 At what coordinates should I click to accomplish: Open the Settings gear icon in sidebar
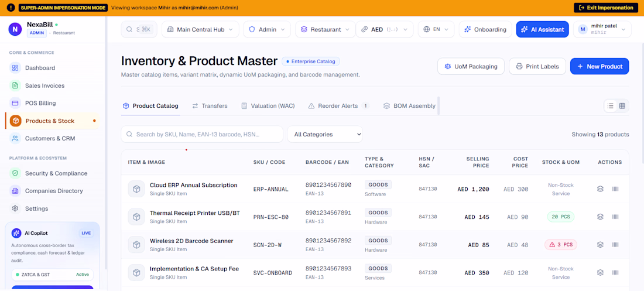click(x=15, y=208)
